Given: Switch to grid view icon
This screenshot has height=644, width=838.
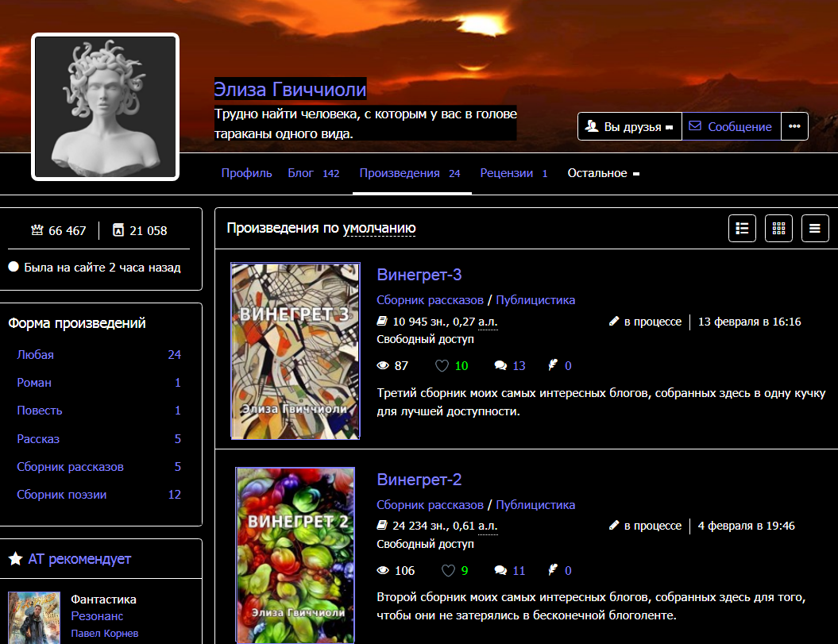Looking at the screenshot, I should pyautogui.click(x=778, y=228).
